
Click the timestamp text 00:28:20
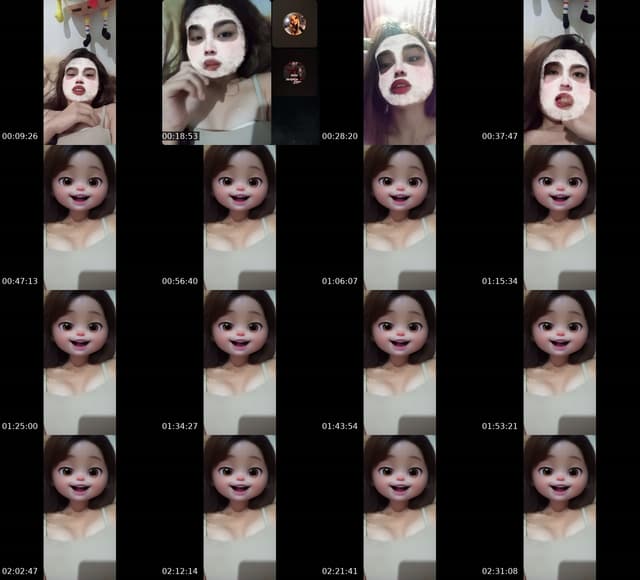(x=340, y=136)
